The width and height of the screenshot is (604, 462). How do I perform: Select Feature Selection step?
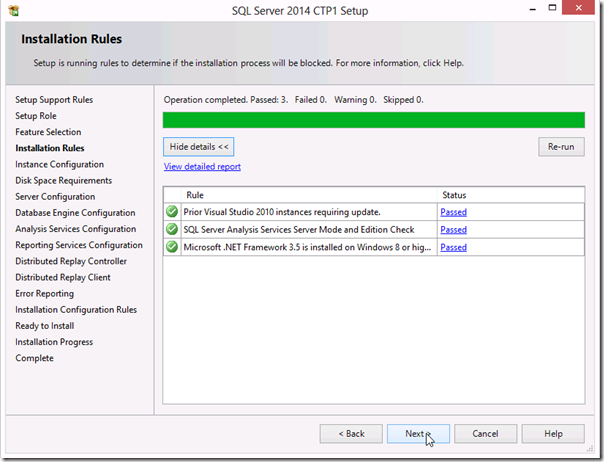pos(48,132)
